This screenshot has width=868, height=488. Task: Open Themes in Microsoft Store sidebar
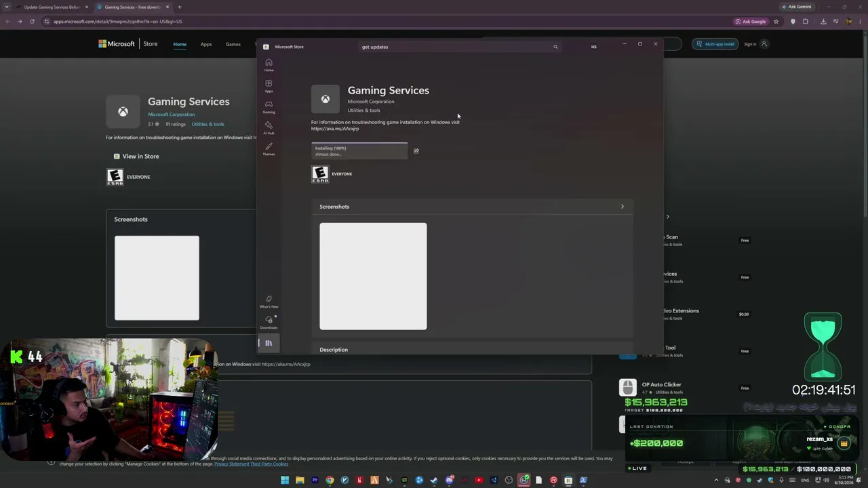pos(269,149)
